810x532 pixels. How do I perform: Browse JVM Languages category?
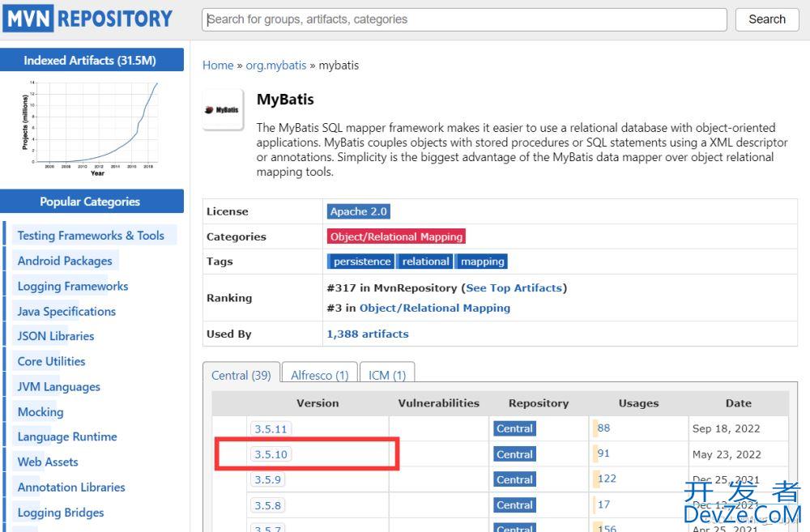[59, 387]
